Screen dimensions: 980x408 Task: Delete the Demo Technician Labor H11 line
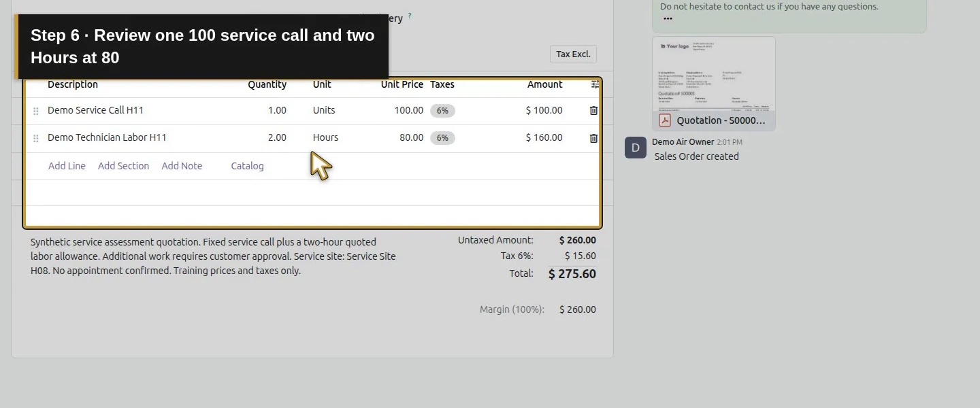[x=593, y=138]
